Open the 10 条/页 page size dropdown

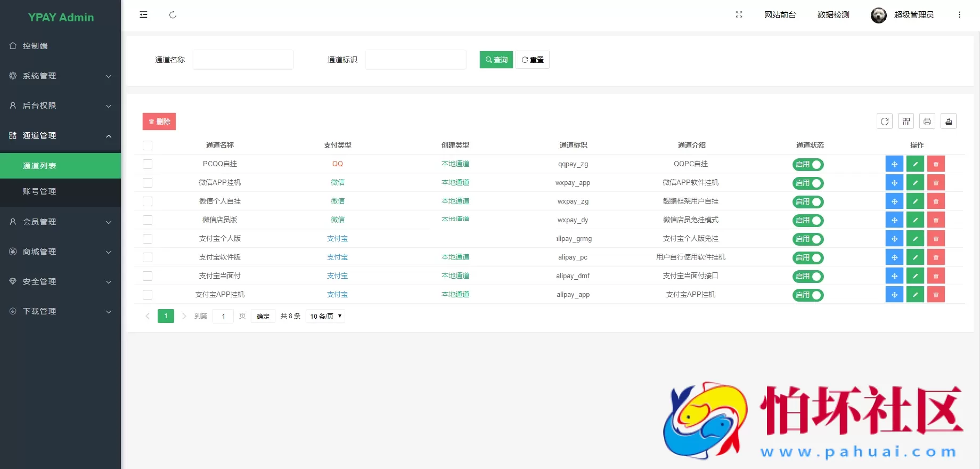pos(325,316)
